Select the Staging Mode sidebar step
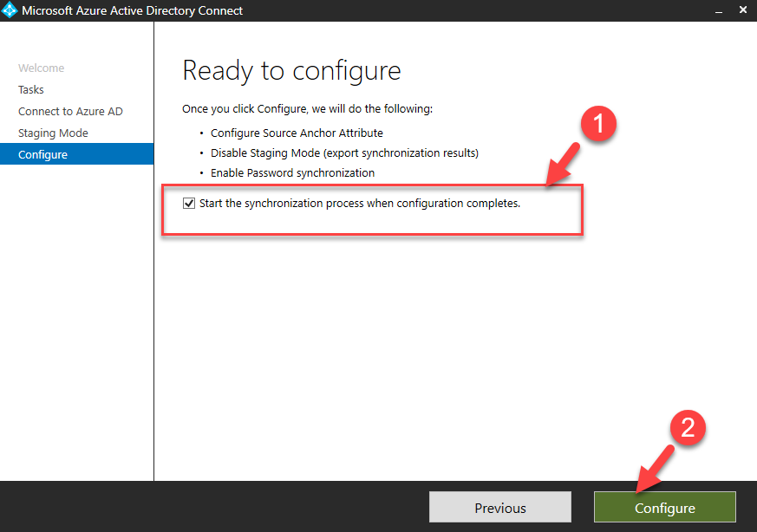757x532 pixels. [53, 133]
